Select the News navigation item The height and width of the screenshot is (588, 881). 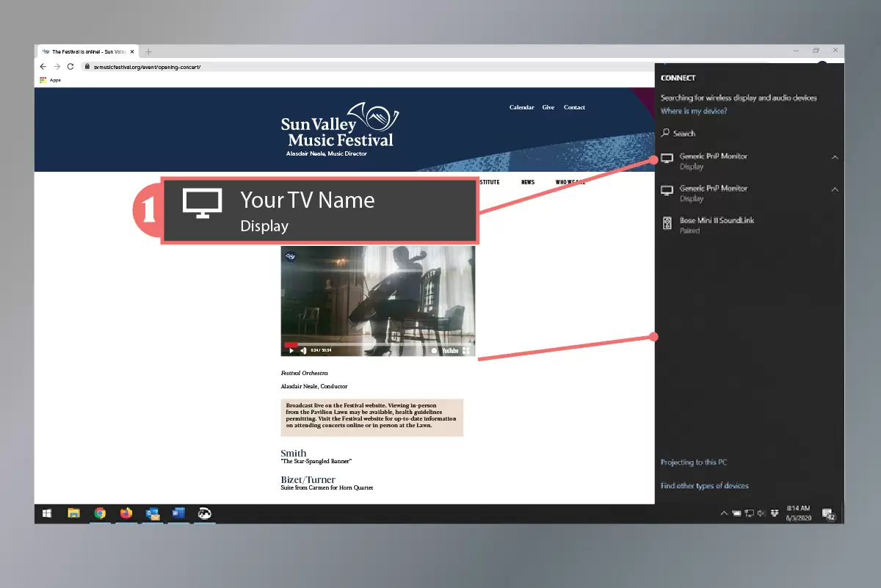click(x=528, y=182)
